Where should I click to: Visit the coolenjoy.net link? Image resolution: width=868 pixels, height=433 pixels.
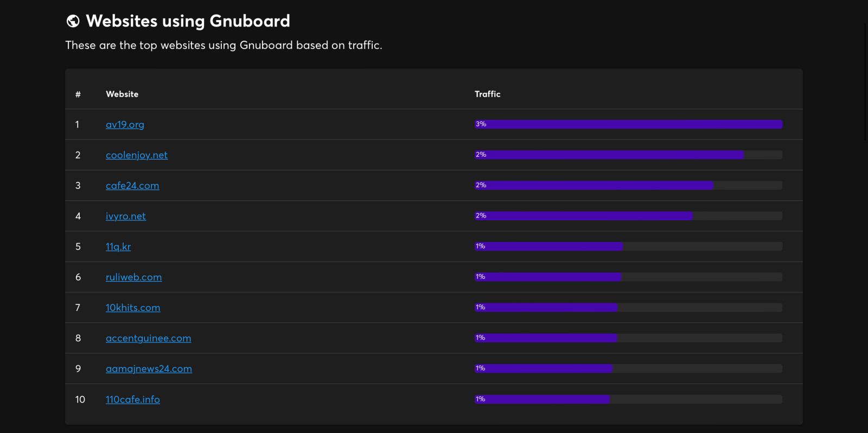tap(137, 155)
